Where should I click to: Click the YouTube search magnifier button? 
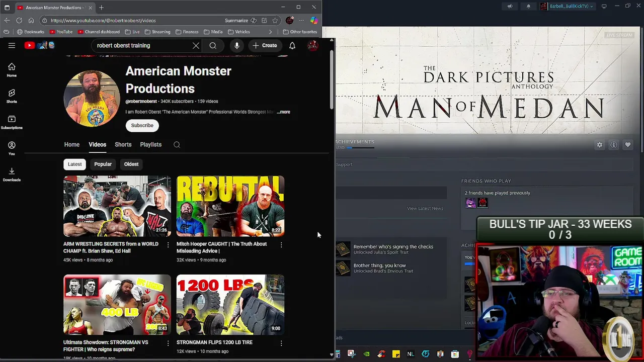coord(213,46)
